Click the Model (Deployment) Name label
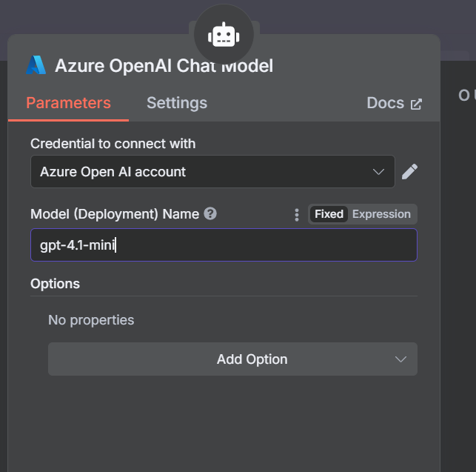The image size is (476, 472). 115,214
